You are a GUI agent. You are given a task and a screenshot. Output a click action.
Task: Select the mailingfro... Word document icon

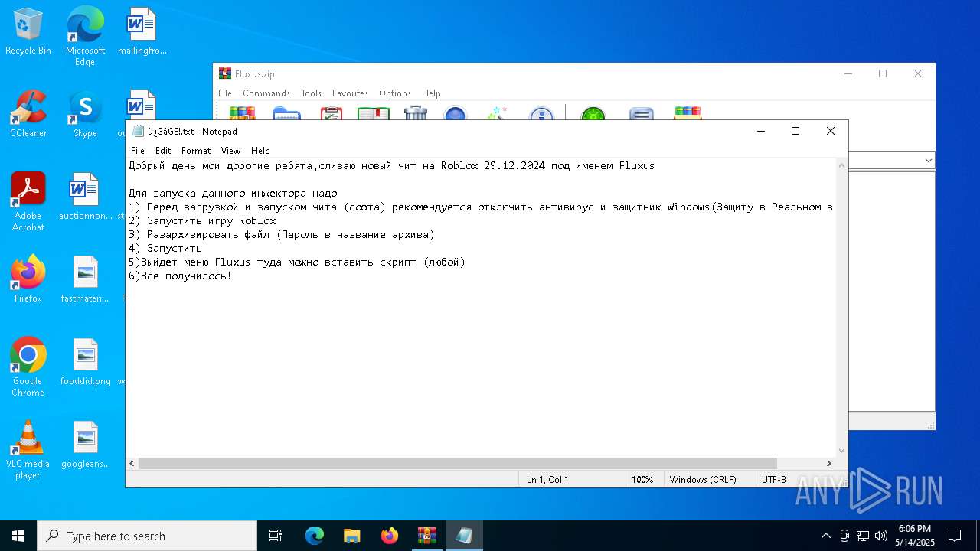142,32
